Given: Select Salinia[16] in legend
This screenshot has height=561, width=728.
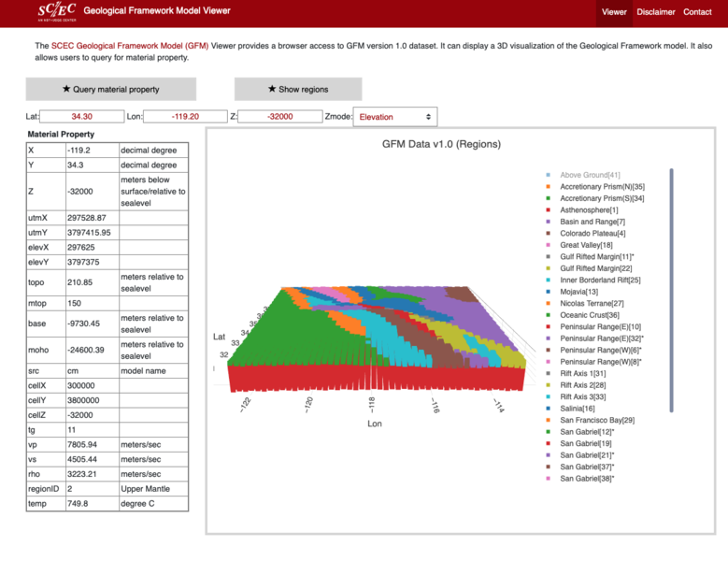Looking at the screenshot, I should tap(570, 409).
